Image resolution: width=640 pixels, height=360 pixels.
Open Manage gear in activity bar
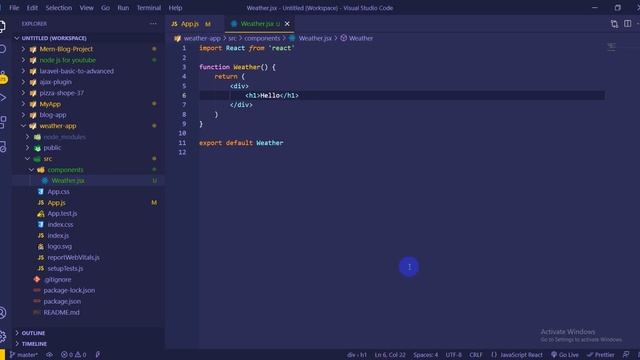coord(2,336)
